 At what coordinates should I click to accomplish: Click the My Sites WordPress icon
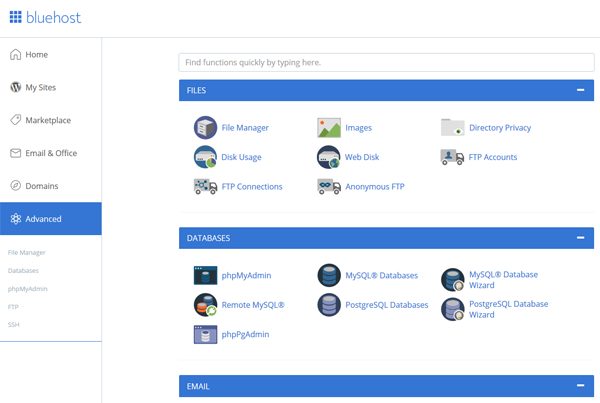pos(15,87)
